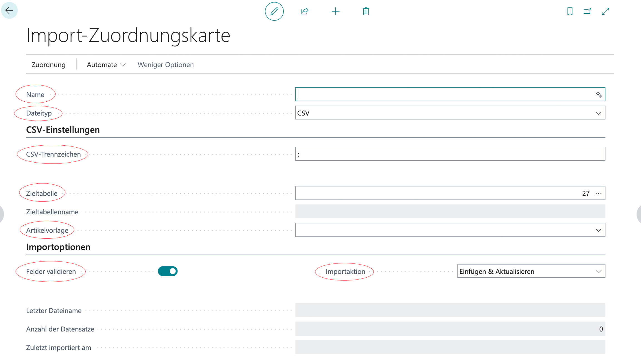Screen dimensions: 641x364
Task: Delete the record with the trash icon
Action: pos(366,11)
